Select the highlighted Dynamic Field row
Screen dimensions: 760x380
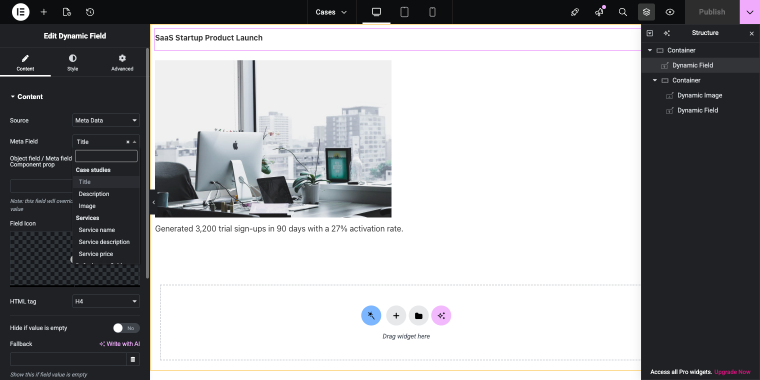700,65
